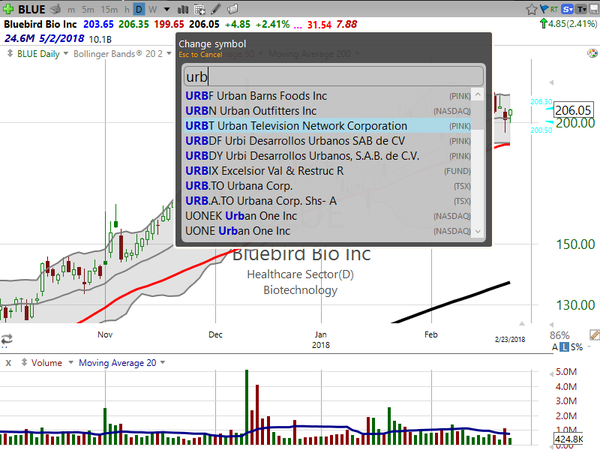Screen dimensions: 600x450
Task: Open the time frame dropdown arrow
Action: click(x=167, y=9)
